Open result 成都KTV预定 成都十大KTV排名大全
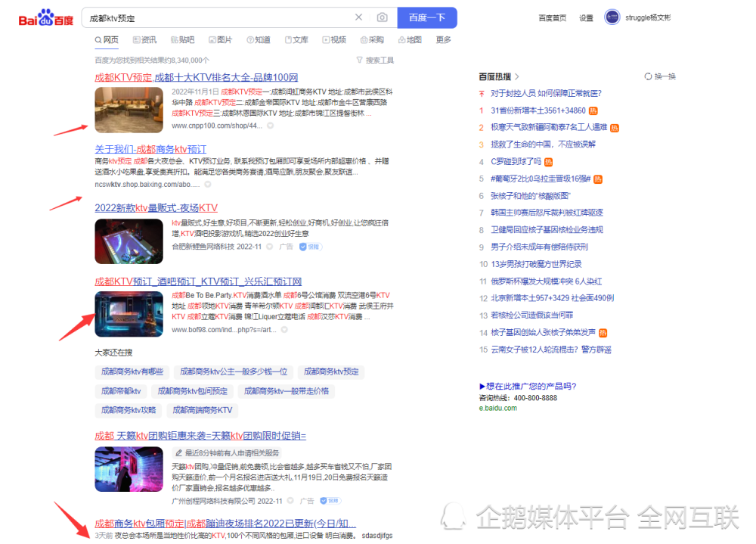This screenshot has width=756, height=544. 197,77
